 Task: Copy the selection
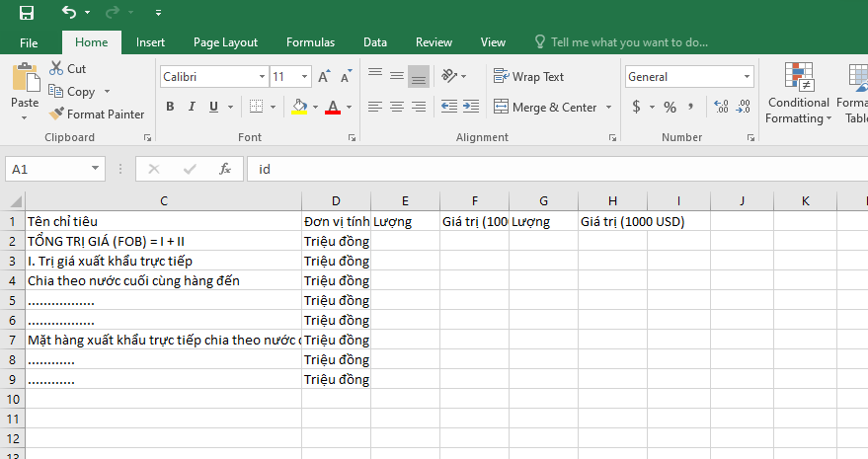pyautogui.click(x=71, y=92)
